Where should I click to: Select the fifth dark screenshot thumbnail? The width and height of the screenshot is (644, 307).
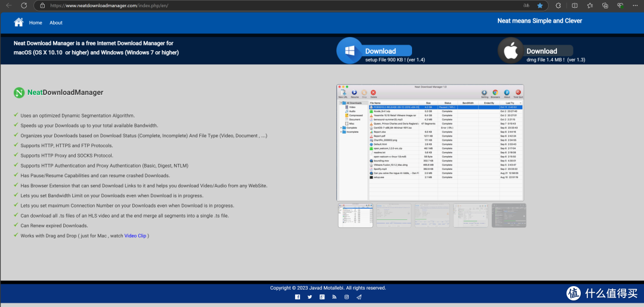coord(509,215)
